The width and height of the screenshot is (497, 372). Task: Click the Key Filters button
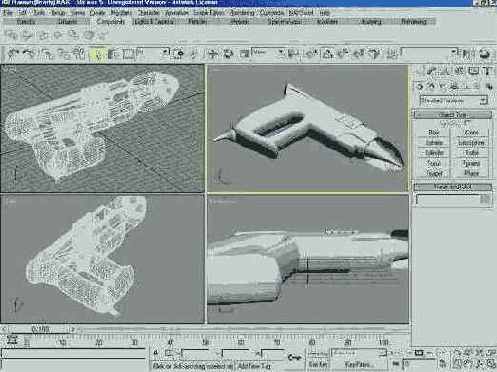[358, 364]
